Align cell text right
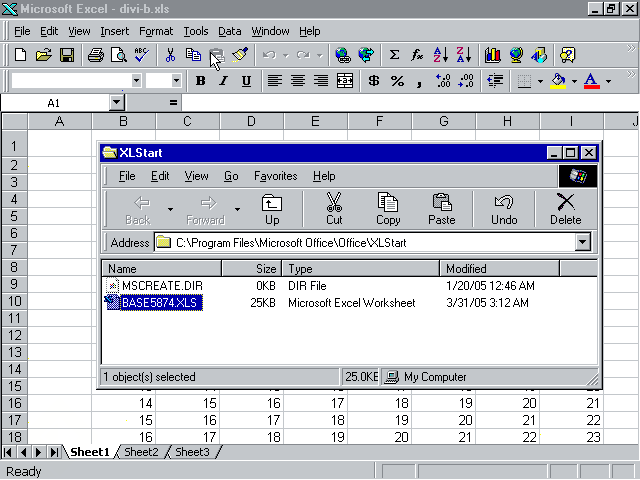Screen dimensions: 640x480 321,81
